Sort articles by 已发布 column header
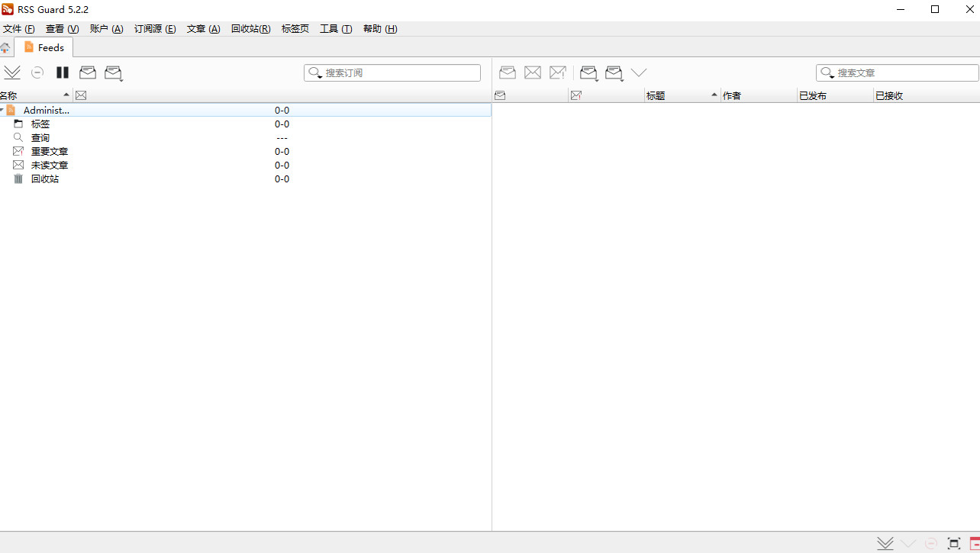 point(835,95)
